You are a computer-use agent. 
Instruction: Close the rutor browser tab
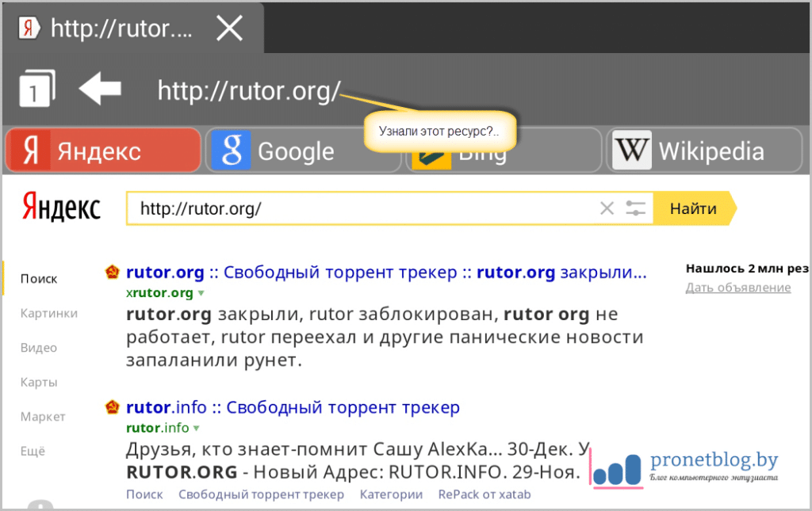[x=229, y=28]
